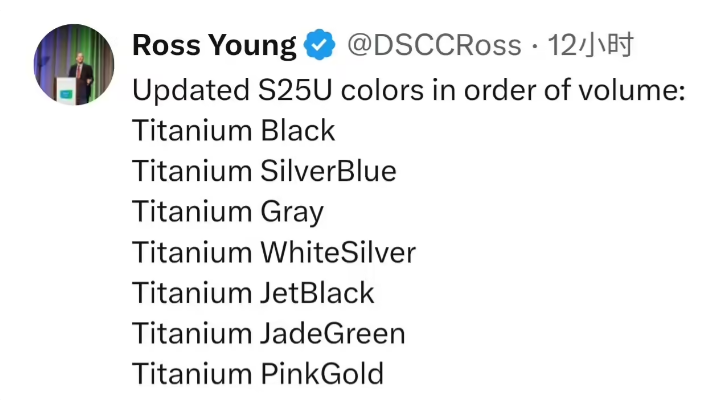Select the Titanium SilverBlue line
This screenshot has height=401, width=701.
point(264,171)
